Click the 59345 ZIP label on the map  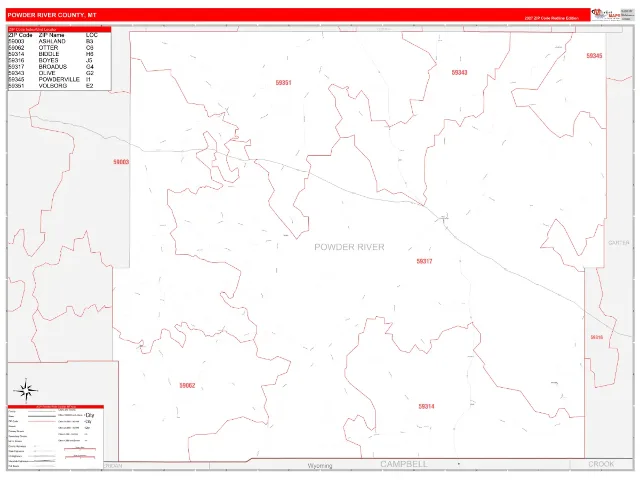coord(594,56)
